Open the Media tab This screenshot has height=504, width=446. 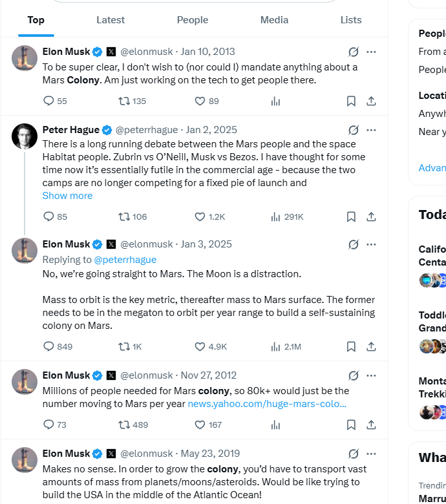[x=274, y=20]
